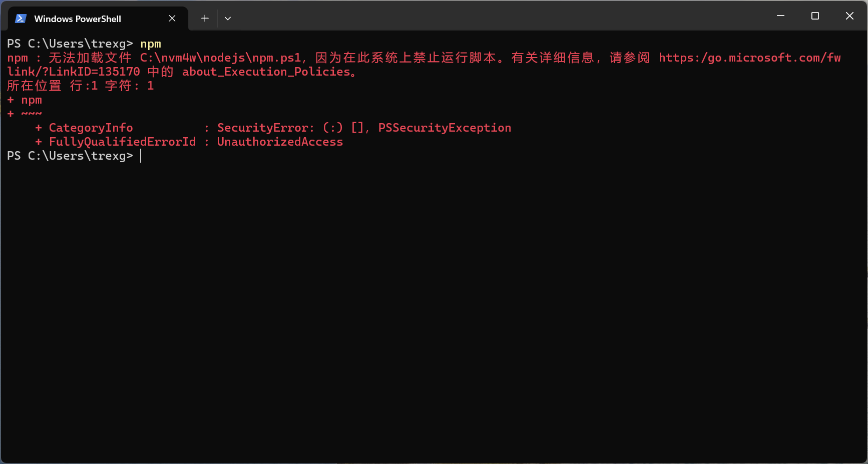The image size is (868, 464).
Task: Click the CategoryInfo label in the error
Action: click(x=91, y=128)
